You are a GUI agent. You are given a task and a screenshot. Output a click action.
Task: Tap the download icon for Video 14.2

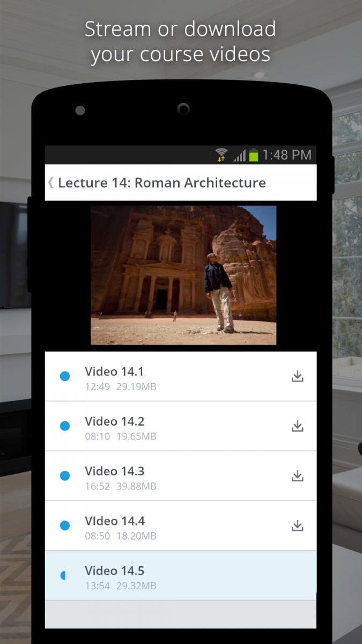[298, 427]
